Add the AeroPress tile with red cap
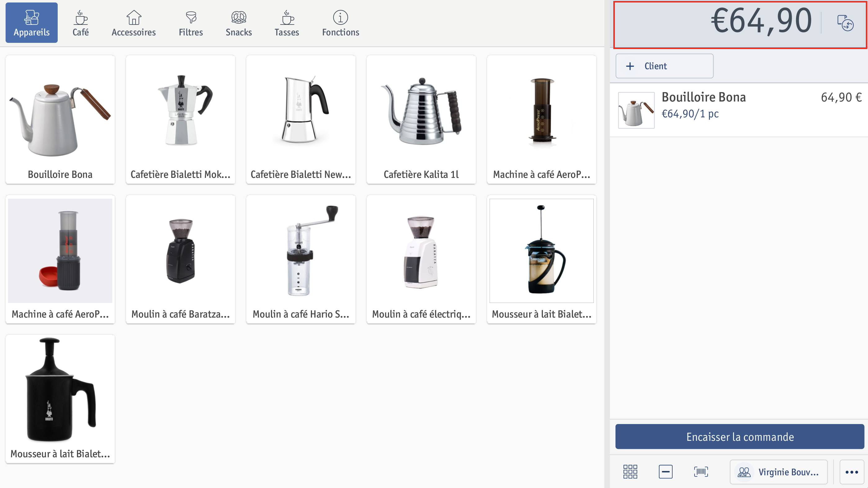 pyautogui.click(x=60, y=259)
